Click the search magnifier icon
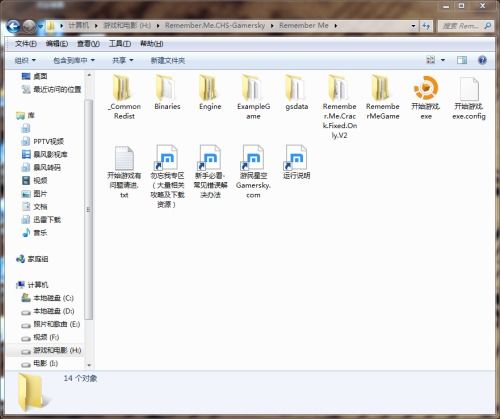500x419 pixels. pos(487,26)
